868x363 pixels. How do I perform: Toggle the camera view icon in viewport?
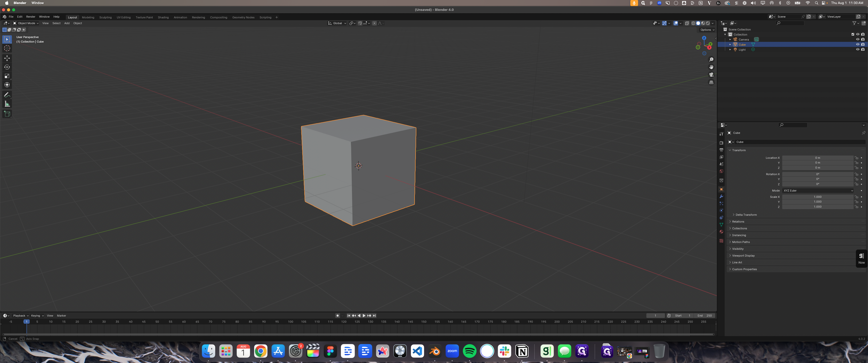[711, 75]
